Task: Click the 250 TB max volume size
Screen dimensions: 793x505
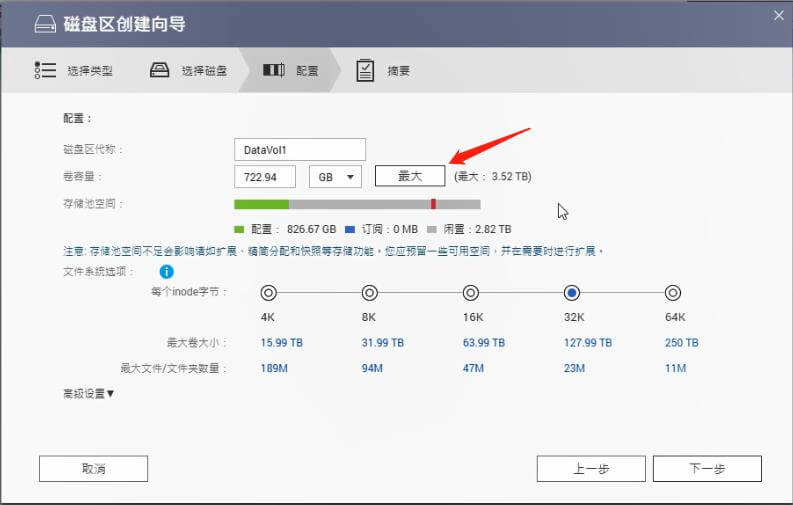Action: [x=682, y=343]
